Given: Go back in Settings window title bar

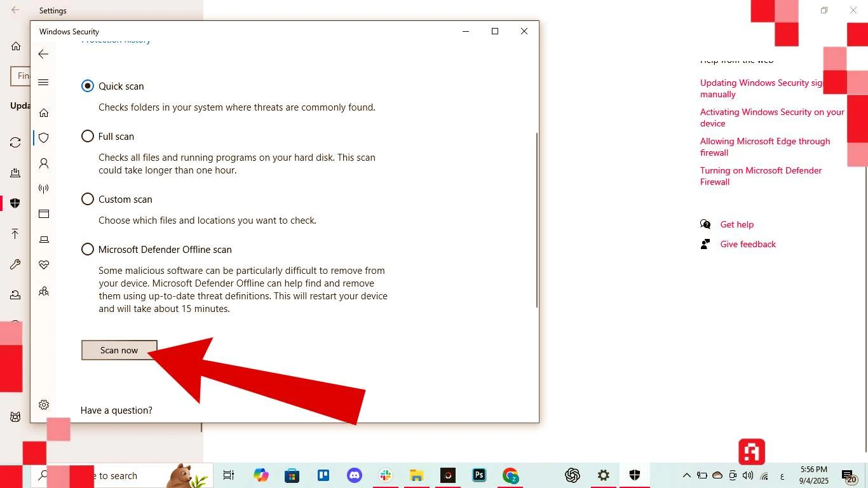Looking at the screenshot, I should pyautogui.click(x=15, y=10).
